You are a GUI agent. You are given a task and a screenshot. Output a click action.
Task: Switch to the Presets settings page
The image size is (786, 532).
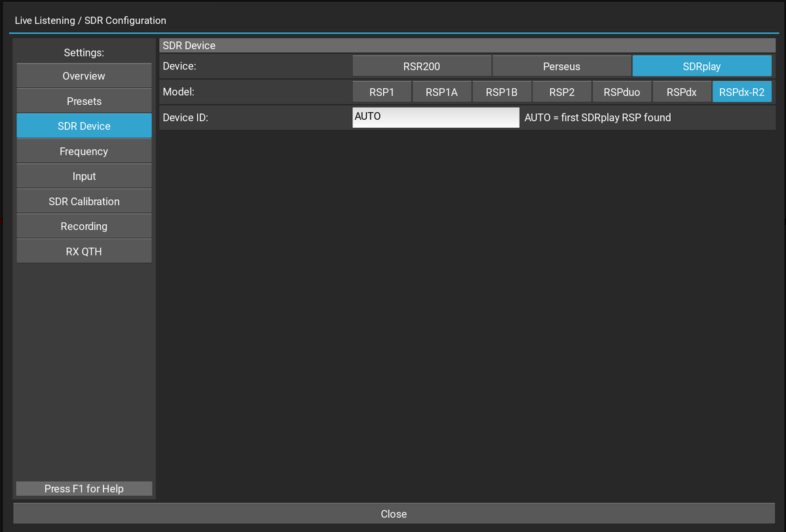pos(84,102)
